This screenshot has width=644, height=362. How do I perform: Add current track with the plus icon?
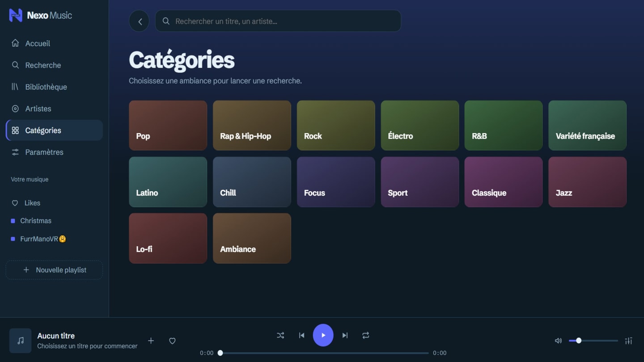151,341
